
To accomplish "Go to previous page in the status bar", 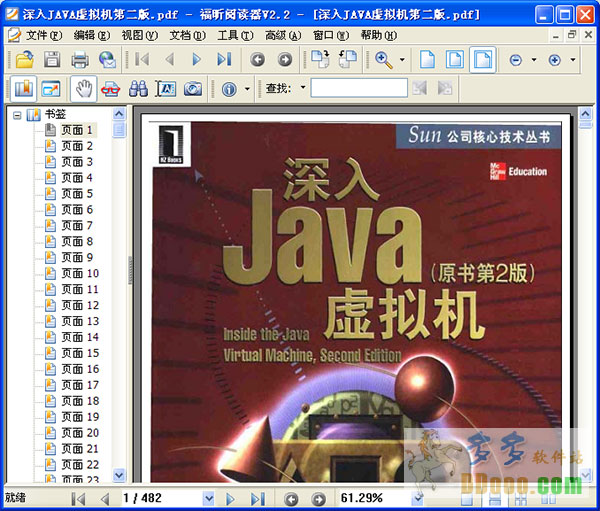I will click(104, 499).
